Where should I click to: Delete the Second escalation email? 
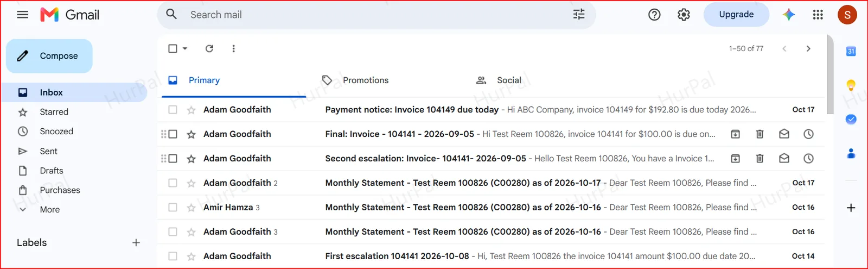coord(759,158)
